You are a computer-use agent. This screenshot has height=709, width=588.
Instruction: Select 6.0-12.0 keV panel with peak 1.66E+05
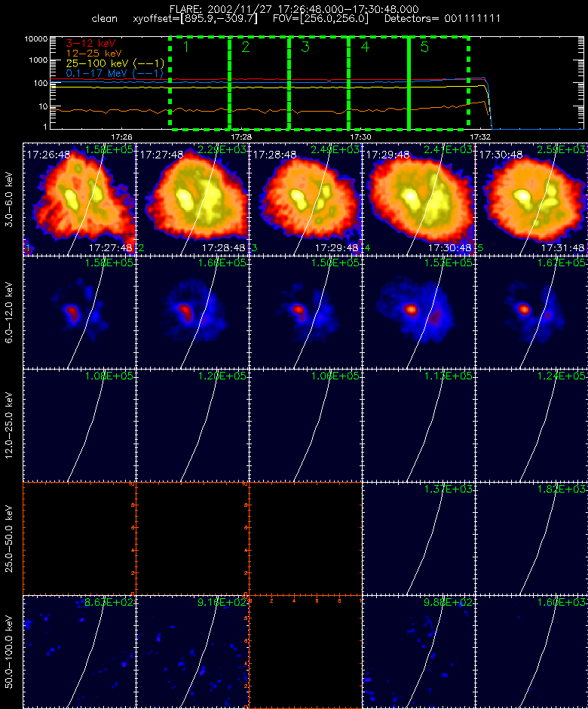point(192,312)
